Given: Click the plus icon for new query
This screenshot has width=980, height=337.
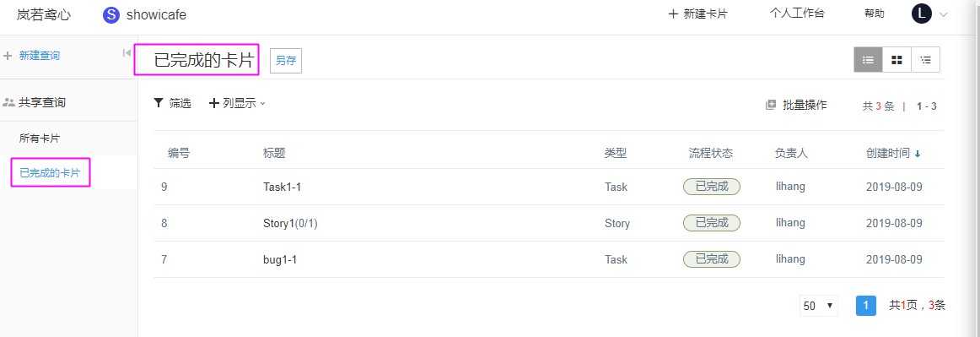Looking at the screenshot, I should [x=8, y=56].
